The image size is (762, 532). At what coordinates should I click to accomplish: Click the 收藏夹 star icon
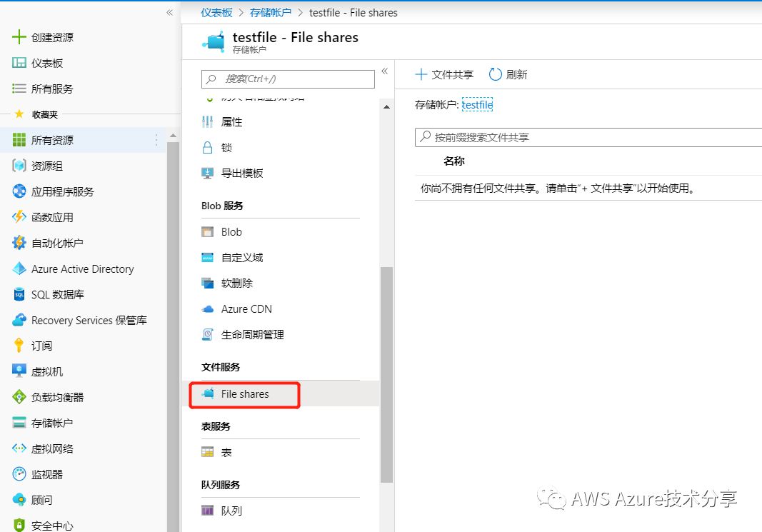click(x=19, y=114)
